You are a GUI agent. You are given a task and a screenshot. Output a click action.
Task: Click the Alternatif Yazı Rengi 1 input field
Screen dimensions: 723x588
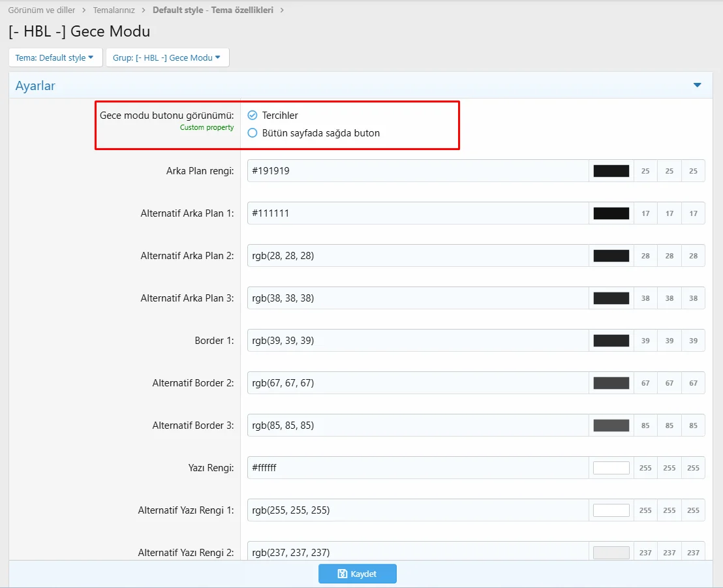tap(418, 510)
